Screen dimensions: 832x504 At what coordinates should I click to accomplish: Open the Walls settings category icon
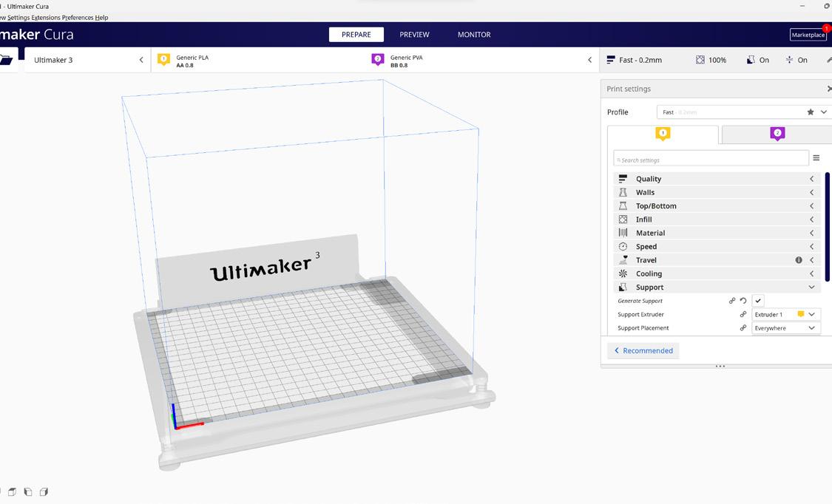coord(623,192)
